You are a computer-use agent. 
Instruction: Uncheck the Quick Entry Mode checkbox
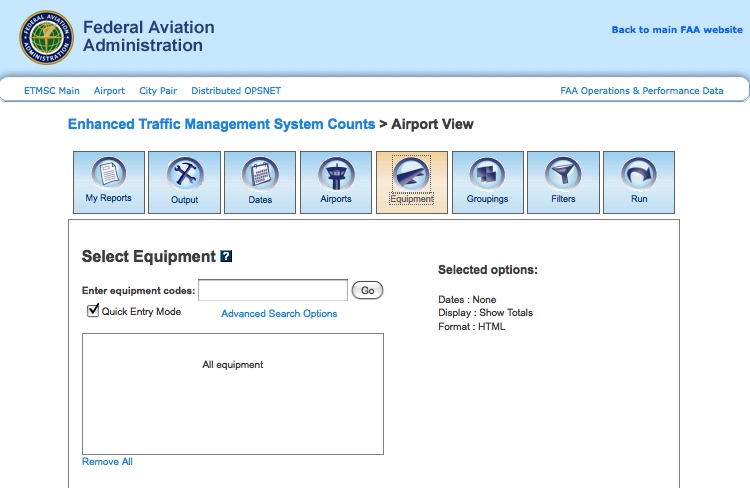[x=93, y=311]
